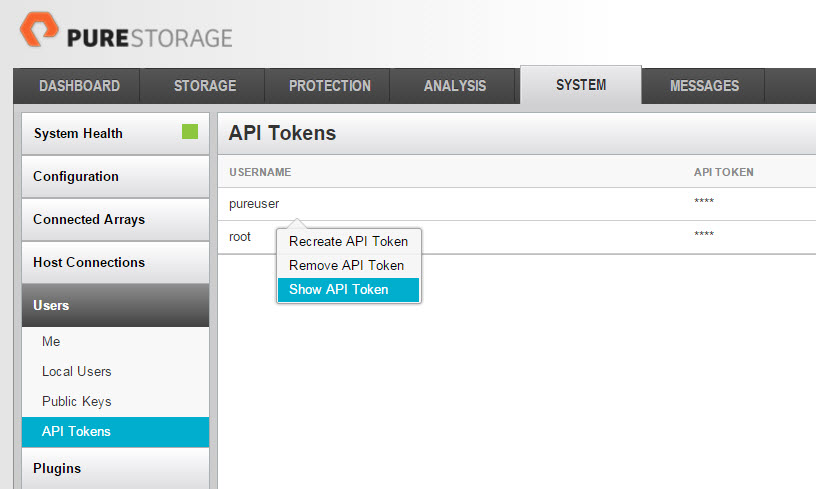Select the System tab
816x489 pixels.
[x=581, y=85]
